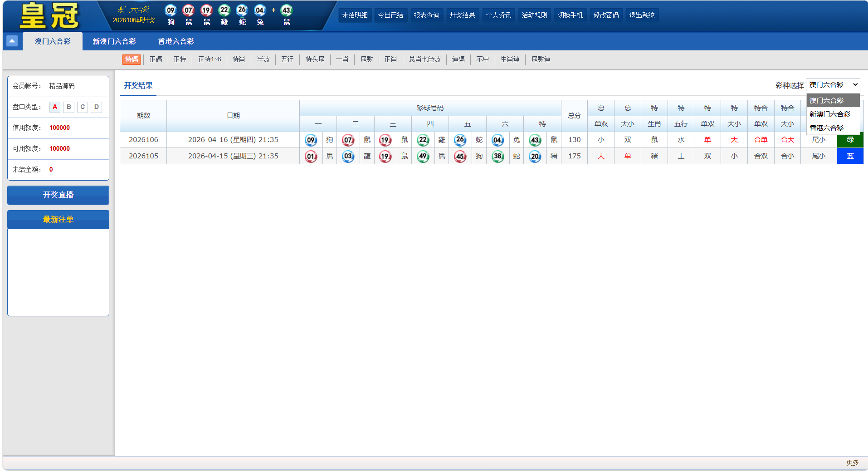
Task: Click special ball 43 in the header
Action: 286,10
